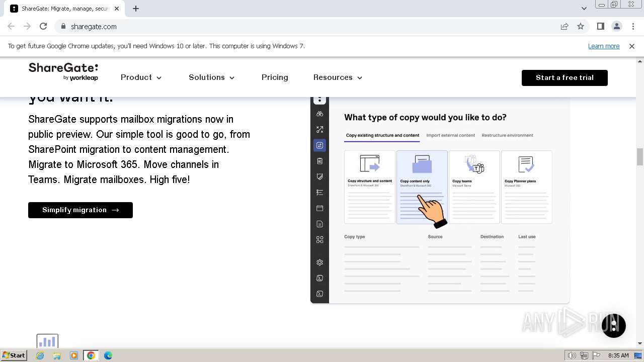
Task: Choose the Copy content only card
Action: coord(422,187)
